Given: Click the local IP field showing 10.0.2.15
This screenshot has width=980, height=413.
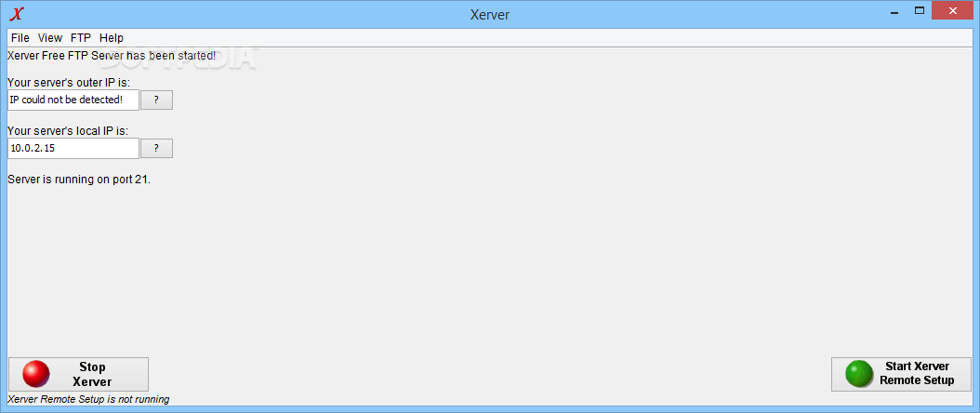Looking at the screenshot, I should pos(73,149).
